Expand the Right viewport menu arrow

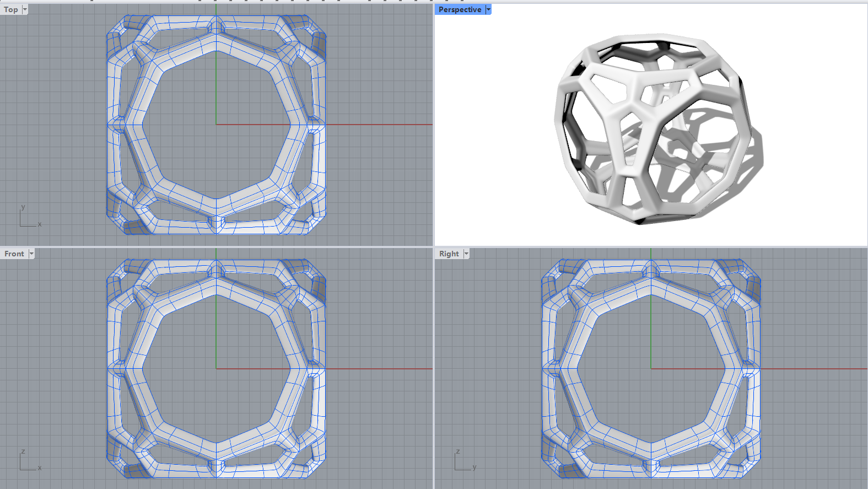click(466, 254)
